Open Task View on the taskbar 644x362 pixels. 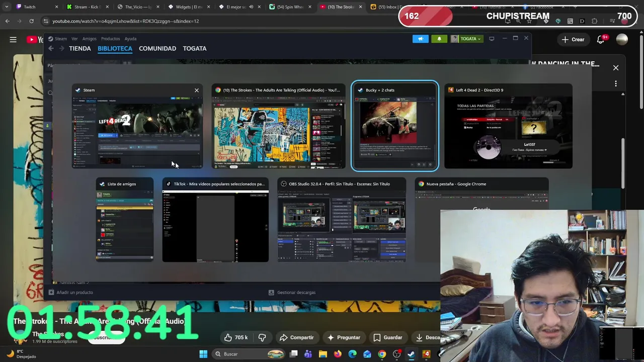click(294, 354)
